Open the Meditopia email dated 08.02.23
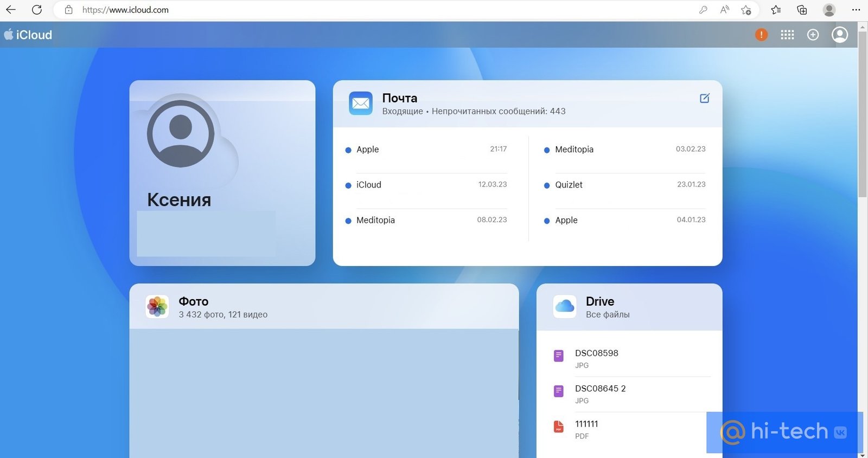The image size is (868, 458). (x=426, y=220)
